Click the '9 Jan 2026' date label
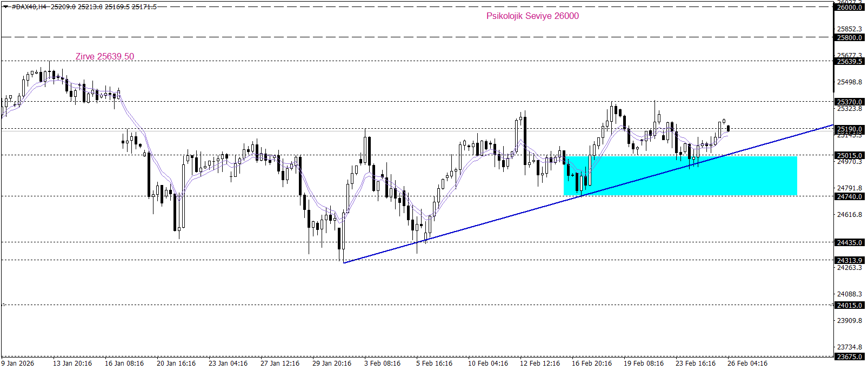This screenshot has height=370, width=868. point(18,364)
